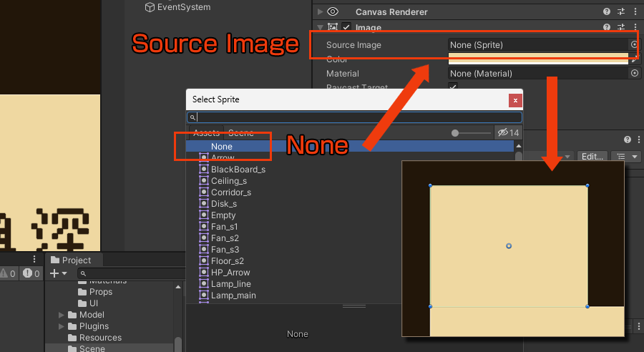This screenshot has width=644, height=352.
Task: Open Canvas Renderer preset settings icon
Action: (620, 12)
